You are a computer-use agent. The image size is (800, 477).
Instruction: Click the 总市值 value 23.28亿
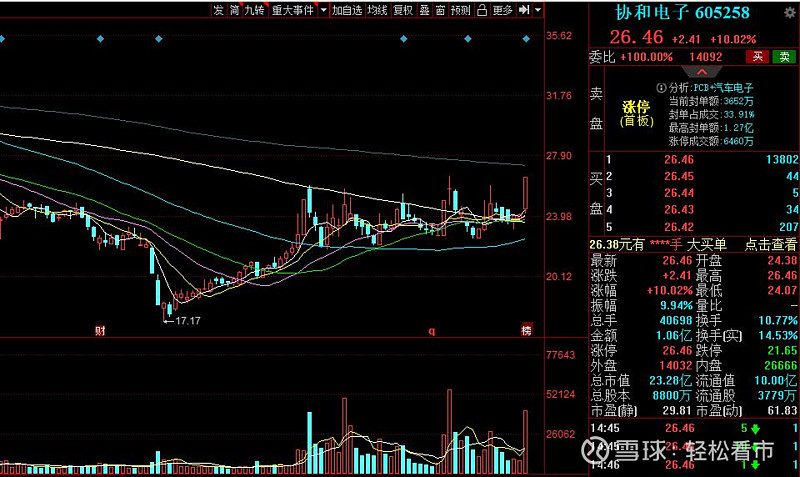[x=670, y=381]
